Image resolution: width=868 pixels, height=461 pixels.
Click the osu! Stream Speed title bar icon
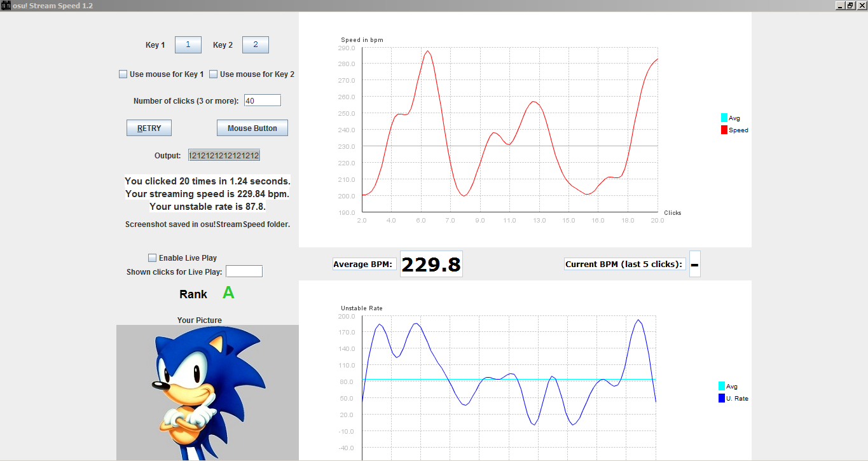pos(6,5)
